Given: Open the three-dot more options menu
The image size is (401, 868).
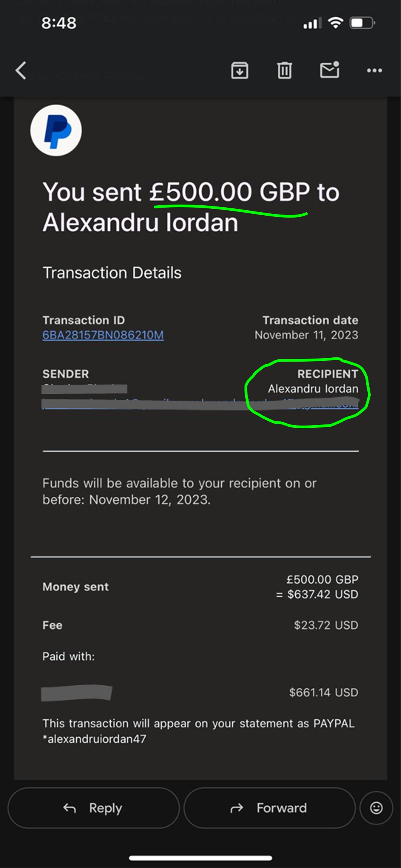Looking at the screenshot, I should (x=374, y=70).
